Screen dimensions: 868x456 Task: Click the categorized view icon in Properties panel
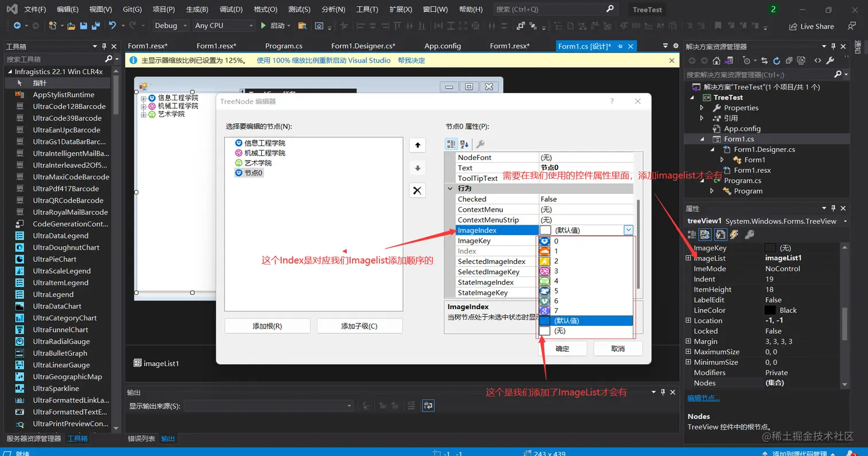[x=692, y=234]
